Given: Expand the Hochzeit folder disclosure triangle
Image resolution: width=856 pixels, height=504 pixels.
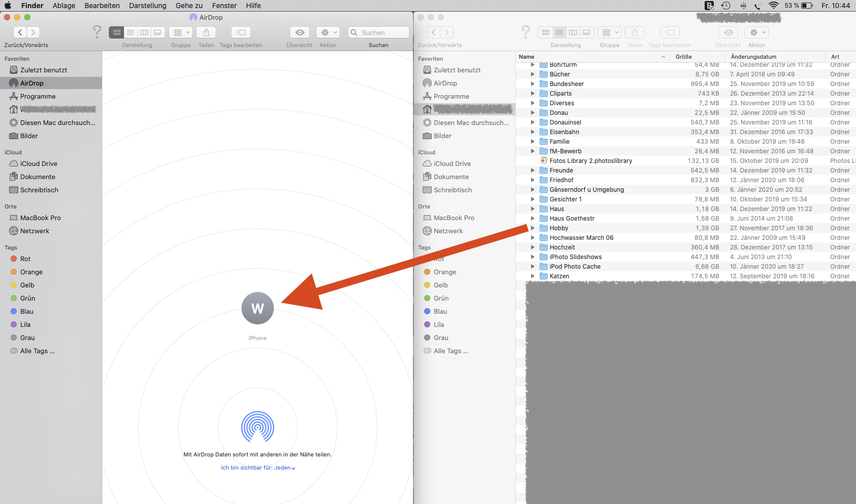Looking at the screenshot, I should tap(533, 247).
